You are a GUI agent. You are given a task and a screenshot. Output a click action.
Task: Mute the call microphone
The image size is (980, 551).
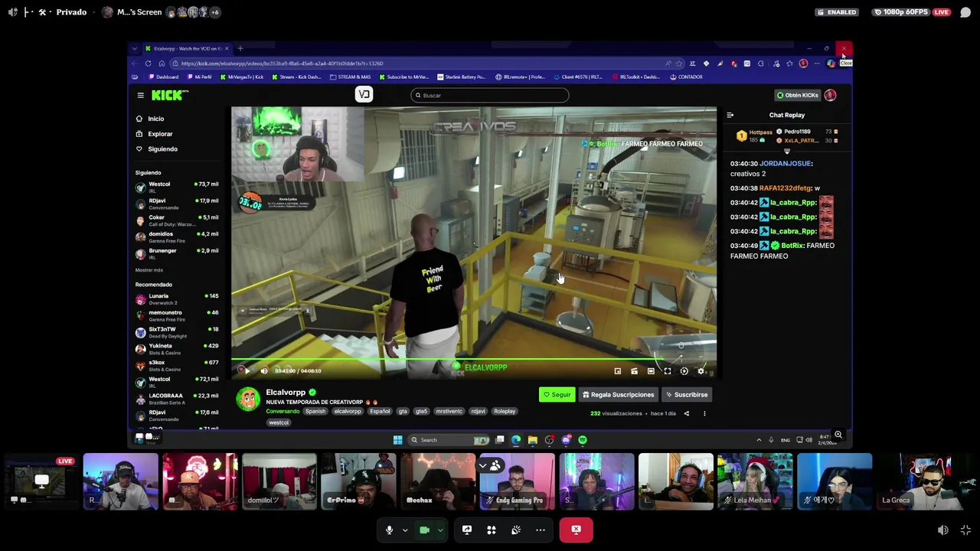coord(389,530)
